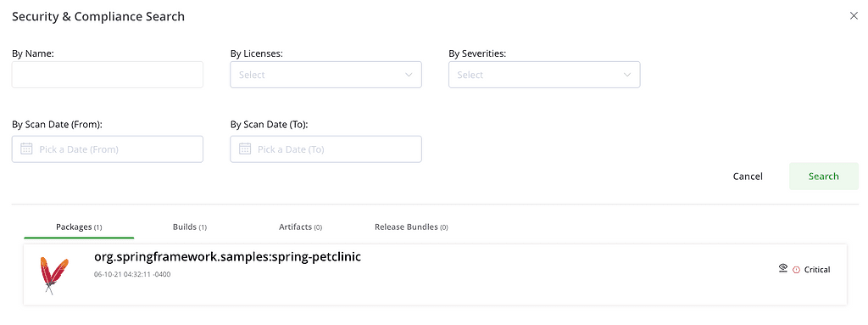This screenshot has height=325, width=868.
Task: Close the Security & Compliance Search dialog
Action: pyautogui.click(x=854, y=16)
